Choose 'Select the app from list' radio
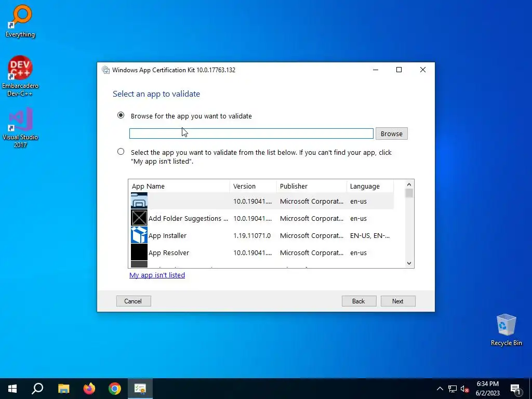 (121, 152)
